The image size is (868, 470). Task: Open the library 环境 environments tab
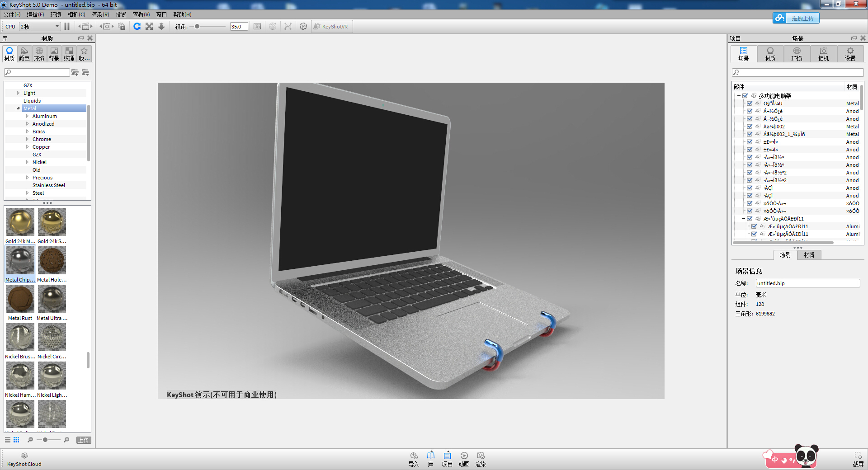(x=39, y=54)
